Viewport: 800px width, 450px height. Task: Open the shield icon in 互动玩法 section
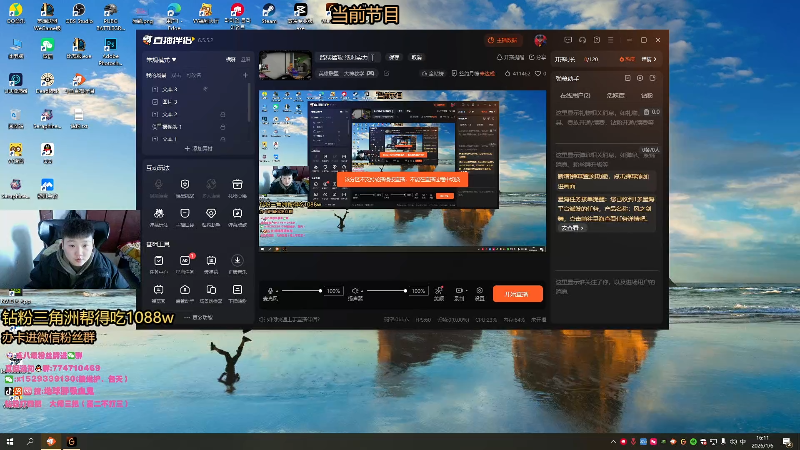(x=185, y=184)
